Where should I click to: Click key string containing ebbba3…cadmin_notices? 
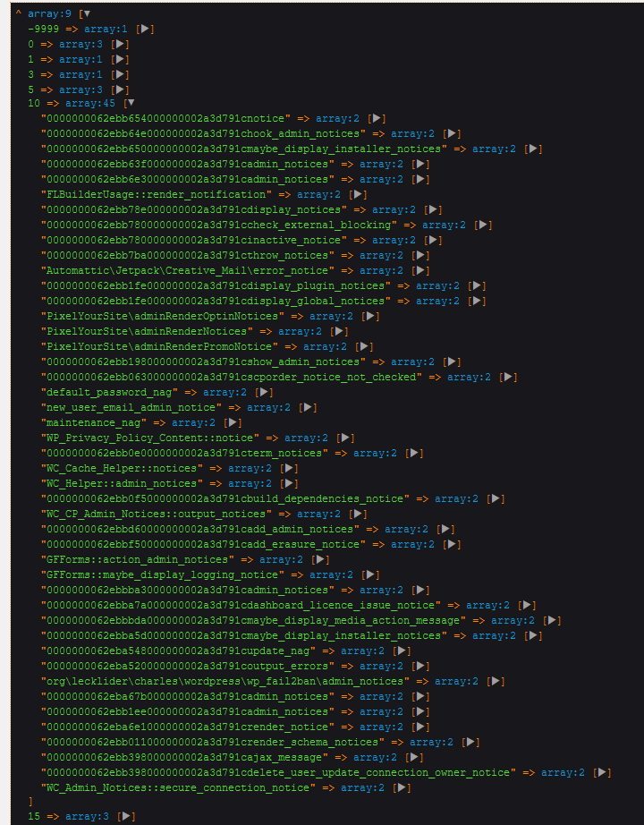tap(189, 591)
